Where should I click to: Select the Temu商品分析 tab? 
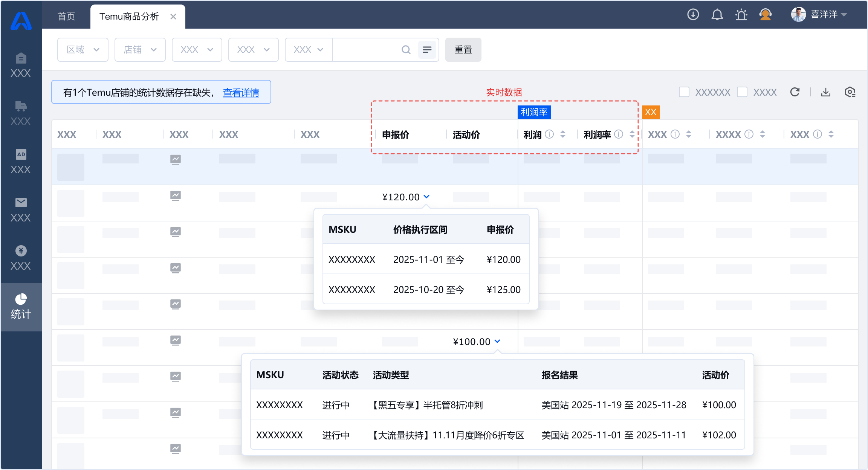[129, 17]
